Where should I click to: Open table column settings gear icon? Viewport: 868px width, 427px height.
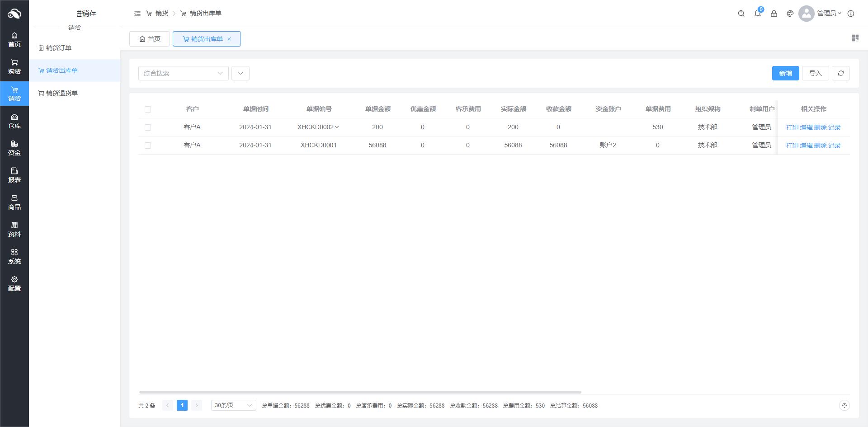click(844, 405)
